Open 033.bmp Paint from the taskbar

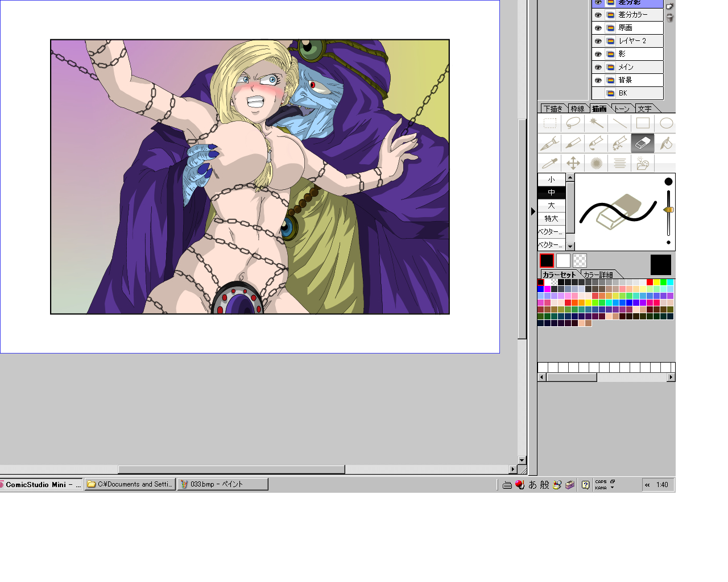click(222, 484)
